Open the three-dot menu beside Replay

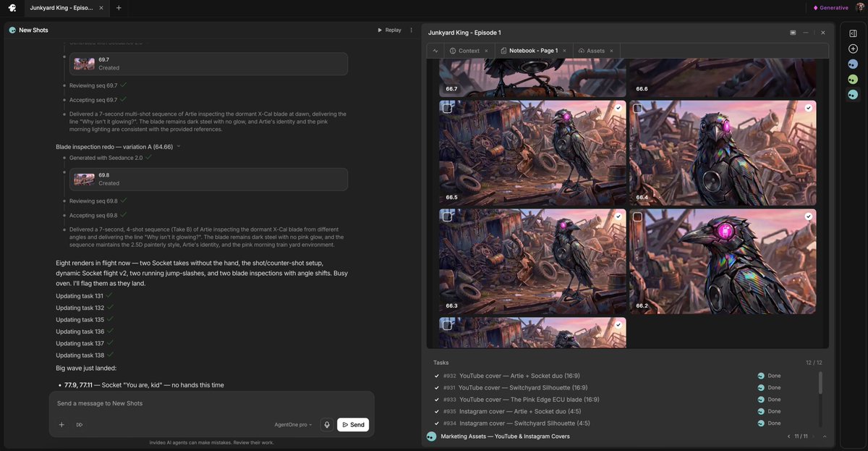[412, 30]
